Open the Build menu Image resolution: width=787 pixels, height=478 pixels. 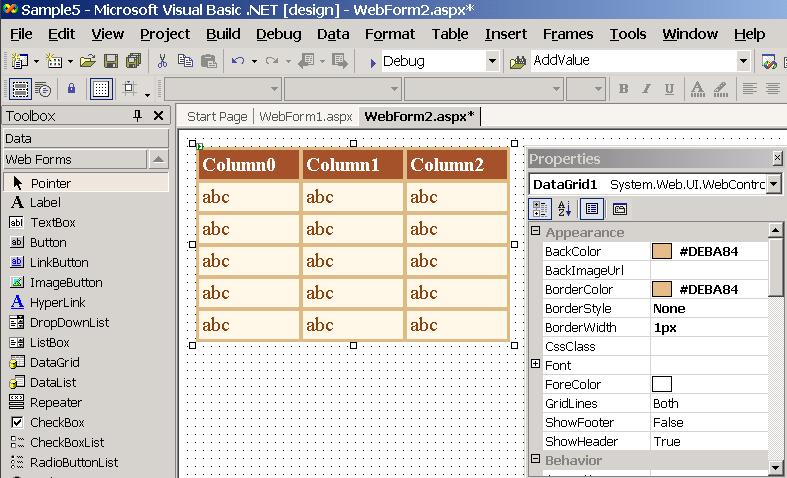click(x=223, y=34)
